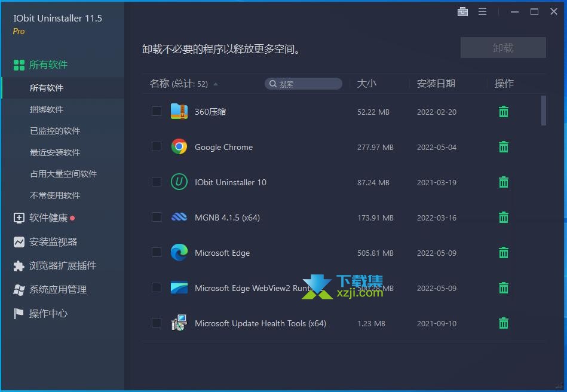Click the 2021-03-19 install date
This screenshot has height=392, width=567.
[437, 183]
